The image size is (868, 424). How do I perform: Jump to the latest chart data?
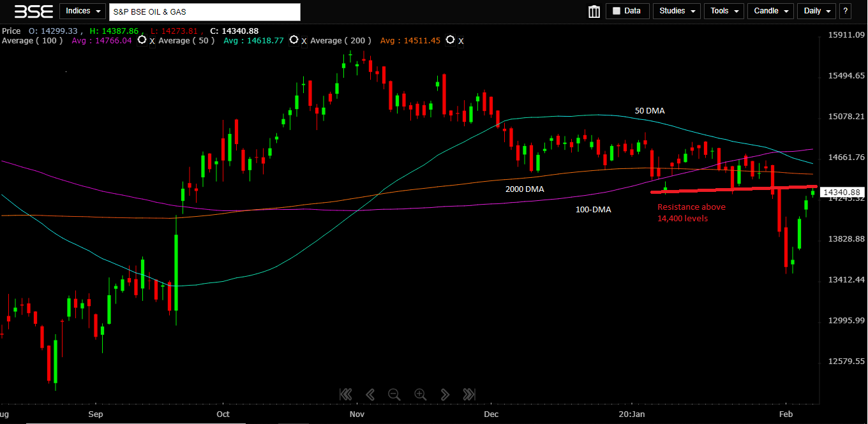(x=468, y=394)
